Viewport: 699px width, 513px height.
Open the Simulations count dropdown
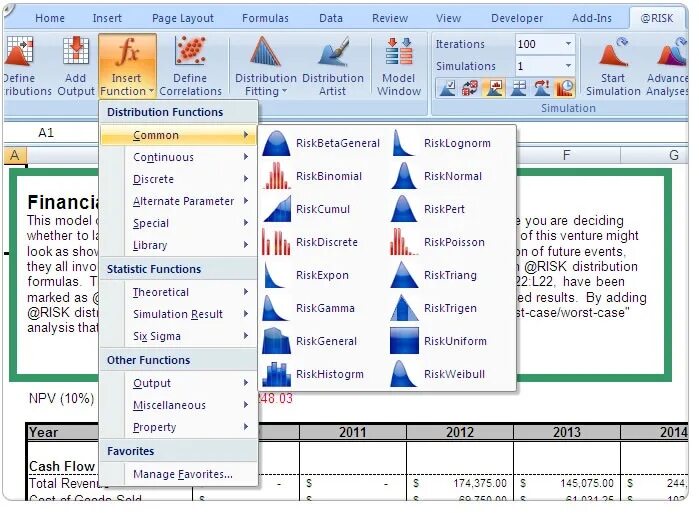point(568,66)
